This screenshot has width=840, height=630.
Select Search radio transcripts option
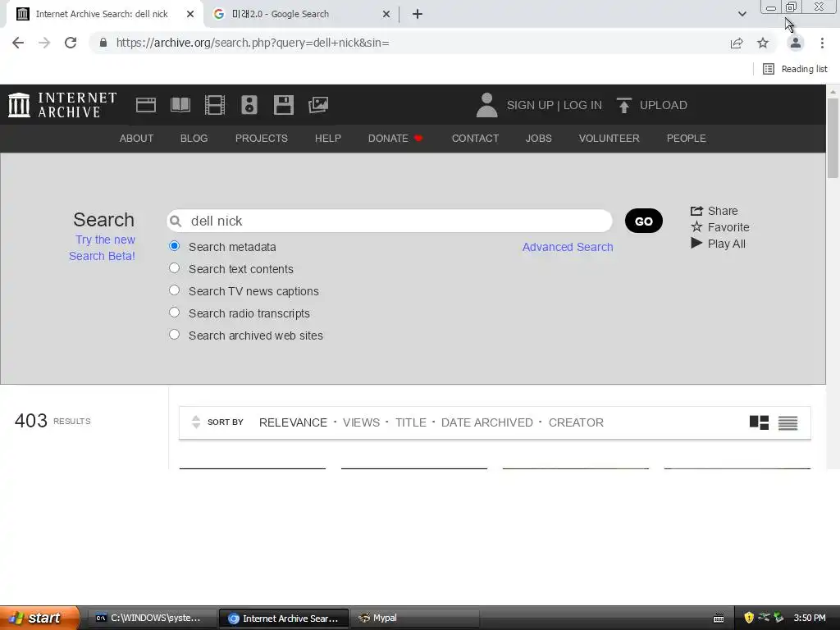(x=174, y=313)
